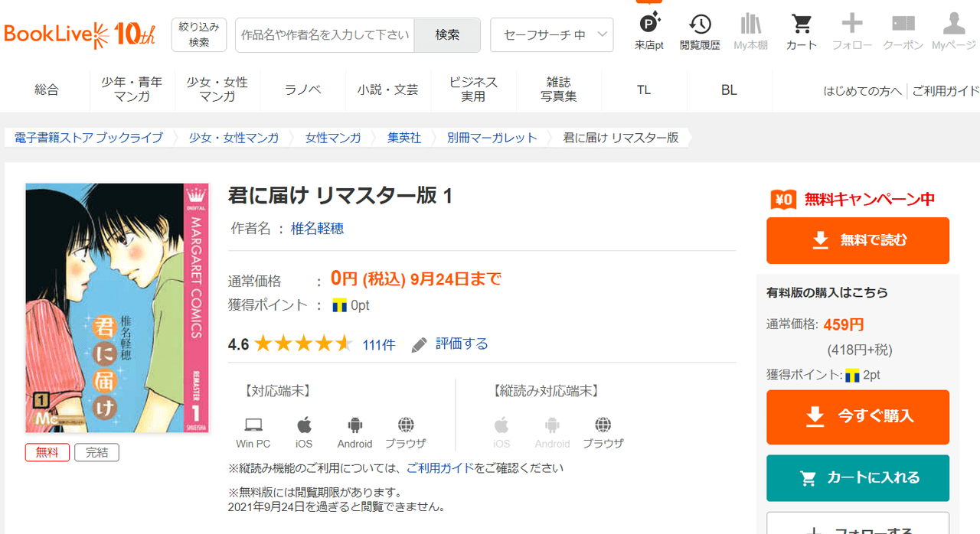This screenshot has height=534, width=980.
Task: Click the search input field
Action: [x=325, y=35]
